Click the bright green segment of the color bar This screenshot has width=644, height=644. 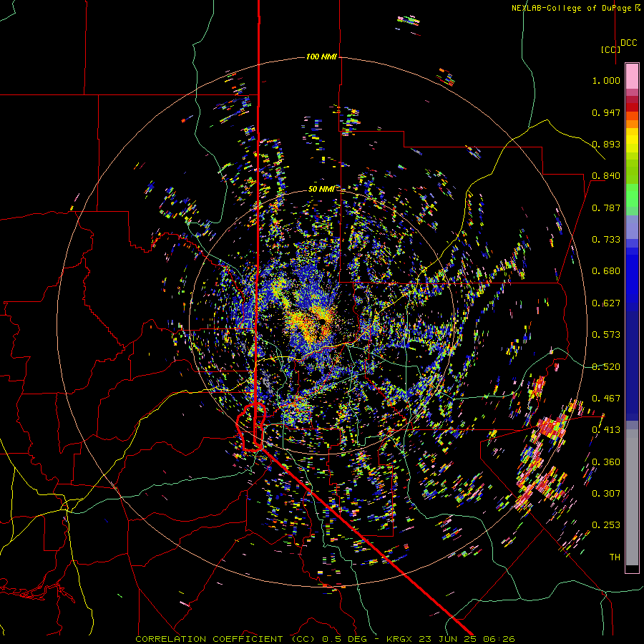coord(632,195)
